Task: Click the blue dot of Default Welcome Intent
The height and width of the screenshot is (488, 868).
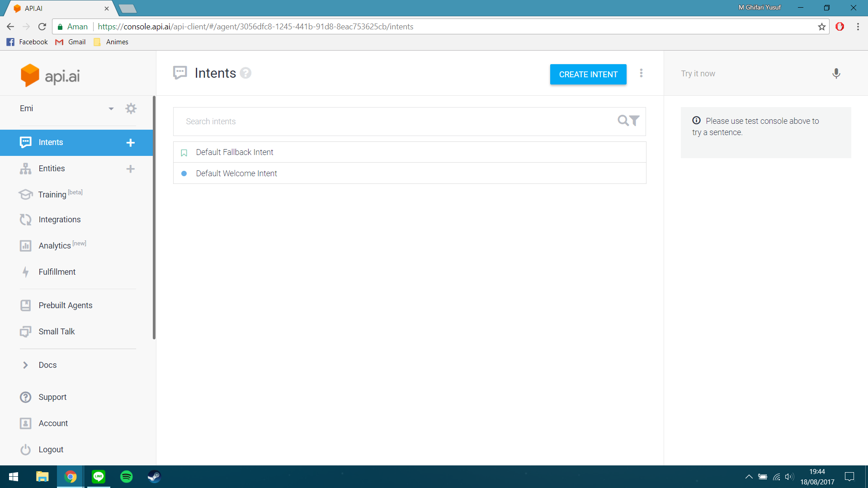Action: click(184, 174)
